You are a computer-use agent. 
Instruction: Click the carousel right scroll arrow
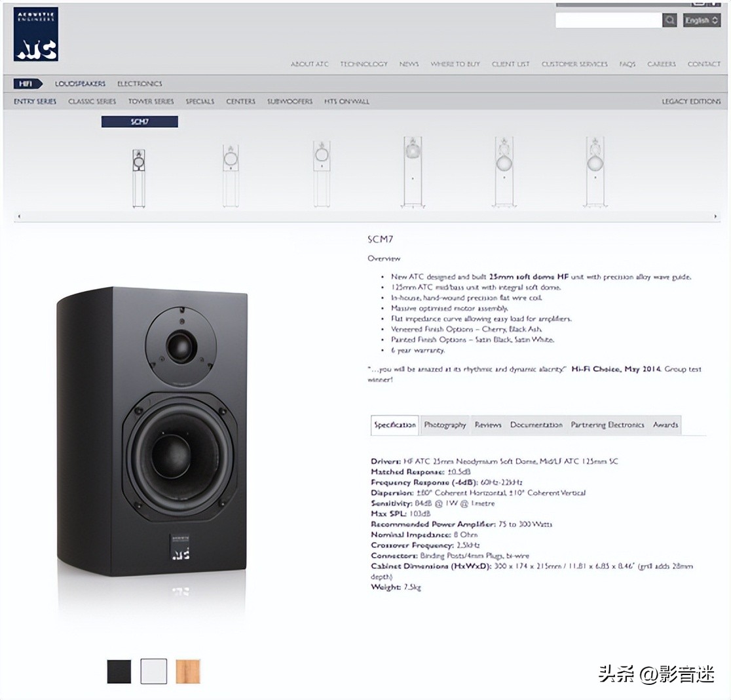[715, 216]
